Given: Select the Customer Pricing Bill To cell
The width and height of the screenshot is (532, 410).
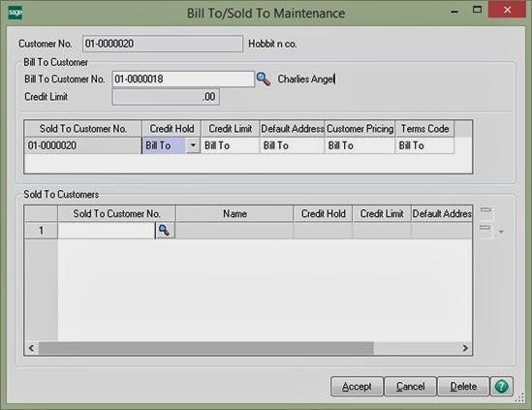Looking at the screenshot, I should (360, 145).
